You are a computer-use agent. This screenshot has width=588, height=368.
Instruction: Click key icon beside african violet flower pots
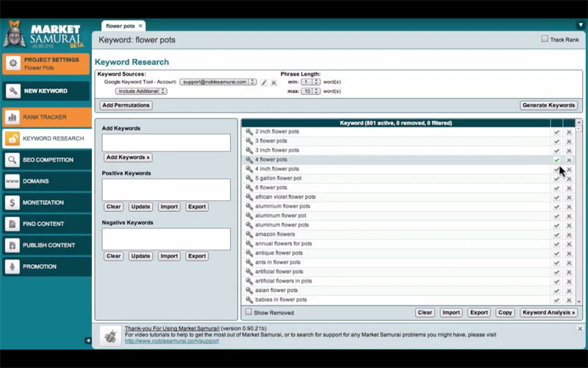(x=249, y=197)
